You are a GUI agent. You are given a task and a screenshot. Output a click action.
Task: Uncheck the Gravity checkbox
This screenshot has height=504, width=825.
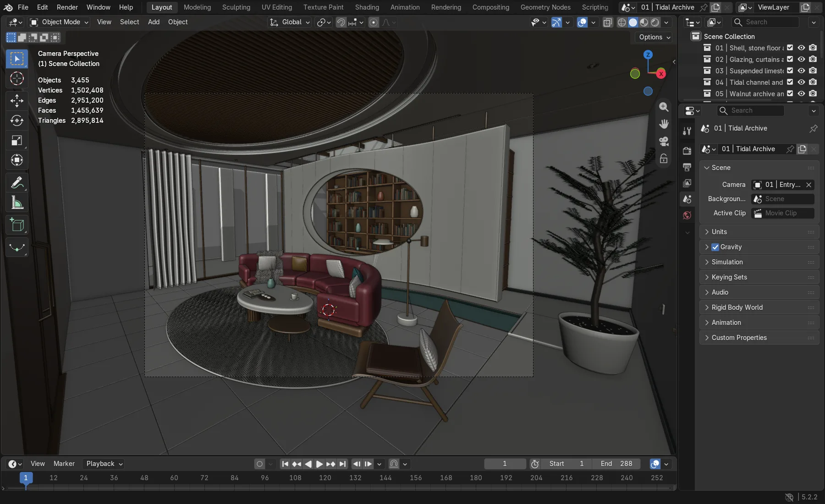[x=715, y=247]
